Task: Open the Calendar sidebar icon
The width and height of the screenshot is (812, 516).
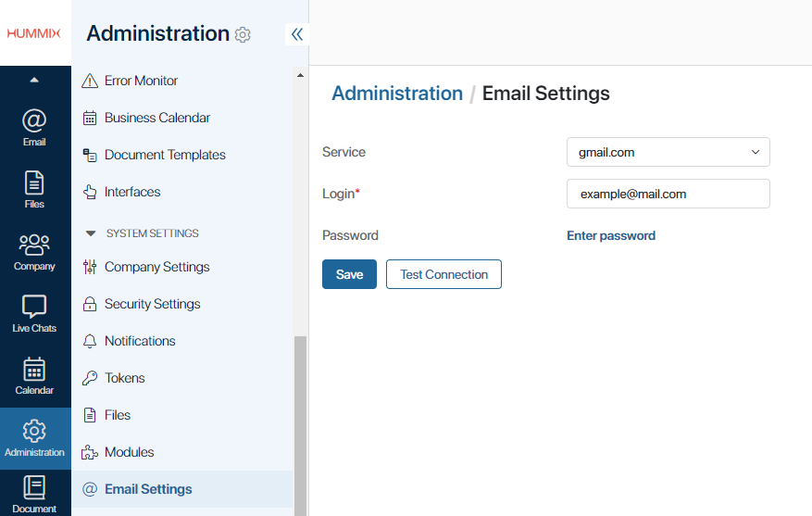Action: pyautogui.click(x=34, y=376)
